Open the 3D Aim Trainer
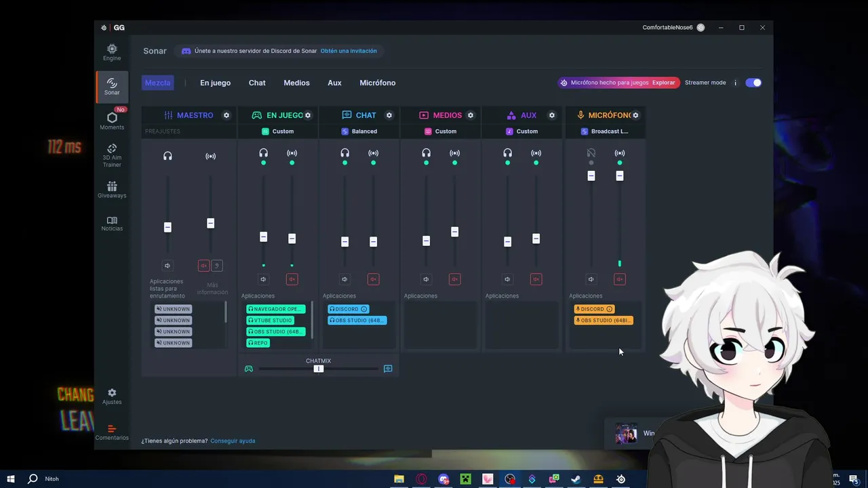 (112, 156)
